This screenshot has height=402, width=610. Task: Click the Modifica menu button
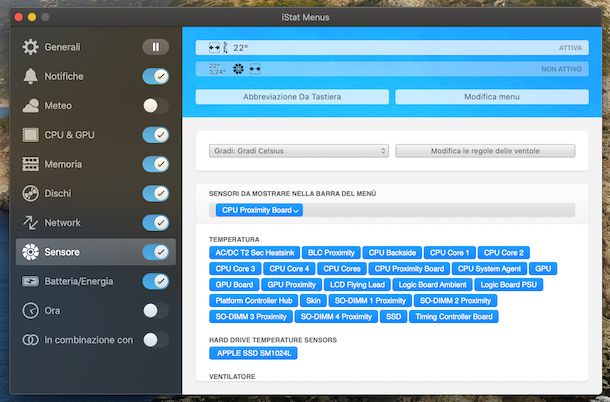click(492, 97)
